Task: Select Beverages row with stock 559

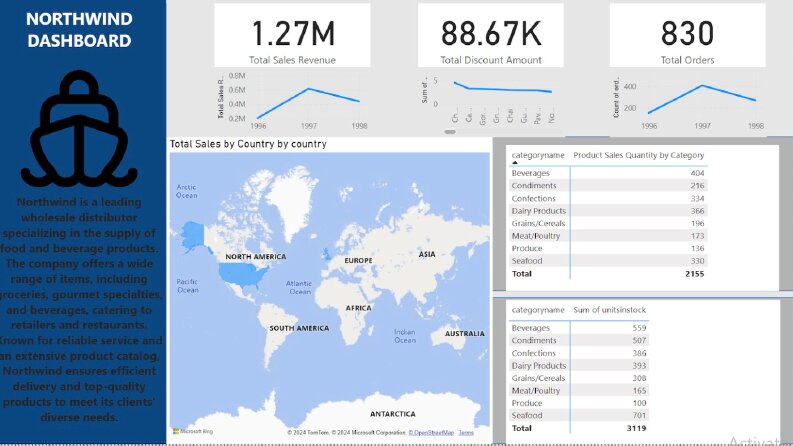Action: point(579,328)
